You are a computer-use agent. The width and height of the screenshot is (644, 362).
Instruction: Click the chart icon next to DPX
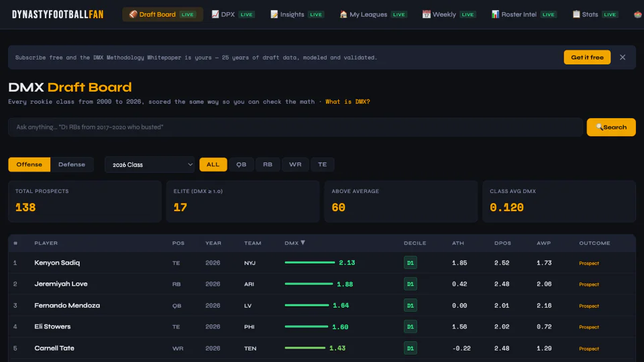pyautogui.click(x=215, y=14)
